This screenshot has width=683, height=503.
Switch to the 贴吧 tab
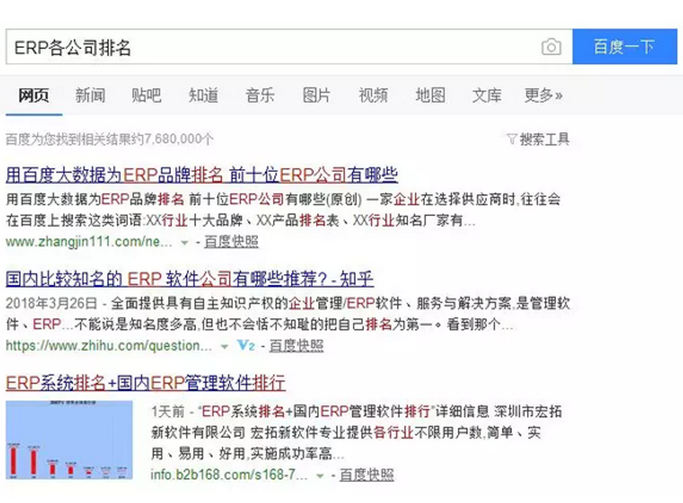[146, 95]
